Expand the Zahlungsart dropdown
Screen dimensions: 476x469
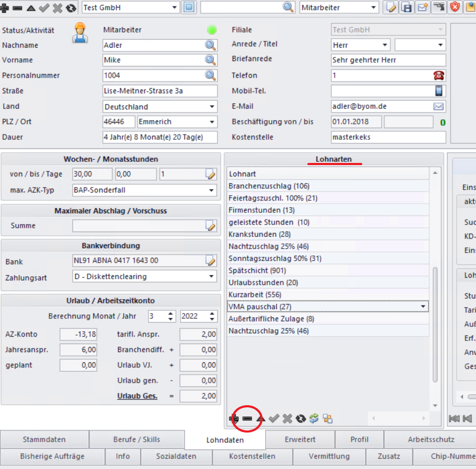212,277
